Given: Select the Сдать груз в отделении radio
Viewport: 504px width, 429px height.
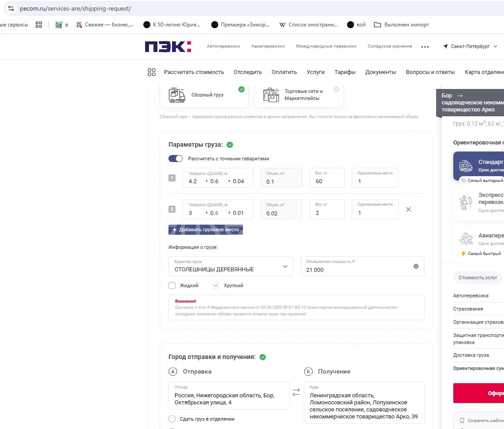Looking at the screenshot, I should [x=172, y=419].
